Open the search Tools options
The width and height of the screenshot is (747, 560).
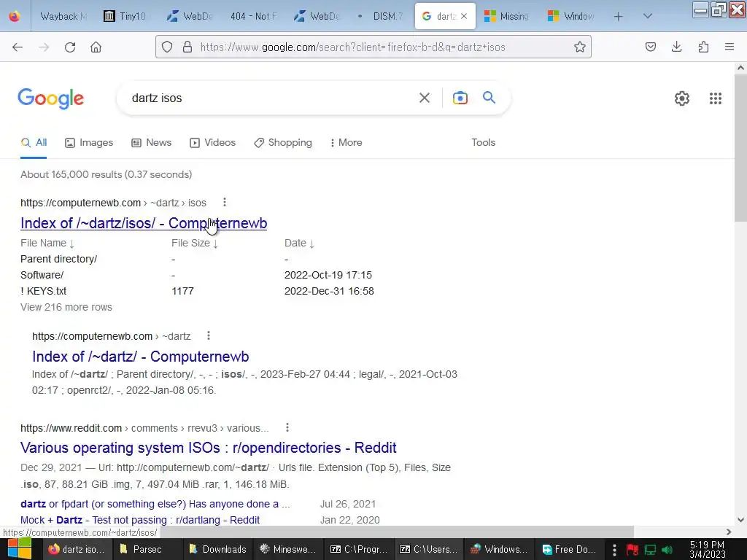(483, 142)
